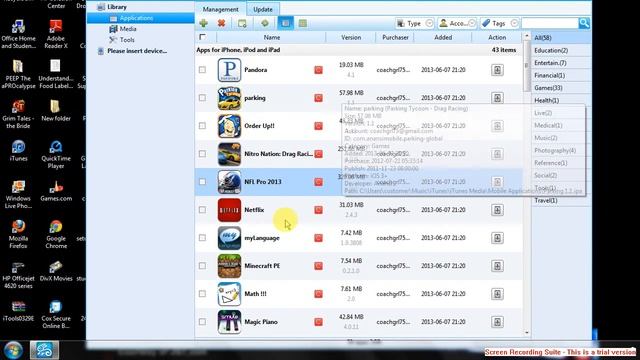Click the blue search magnifier button
640x360 pixels.
(x=584, y=23)
